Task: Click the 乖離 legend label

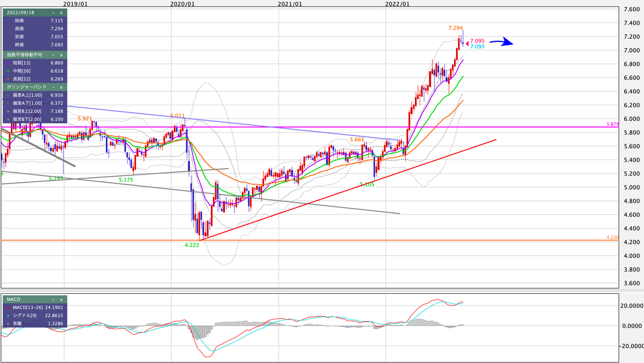Action: (x=18, y=324)
